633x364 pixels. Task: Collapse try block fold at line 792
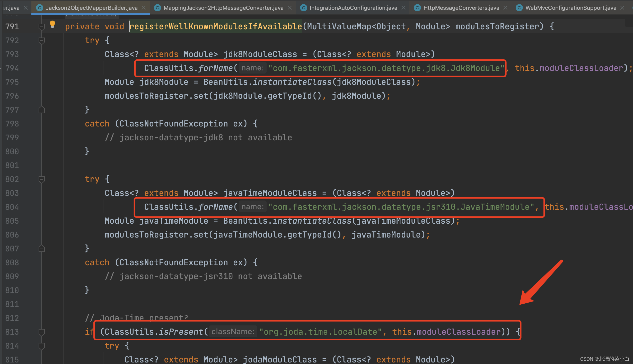coord(41,40)
